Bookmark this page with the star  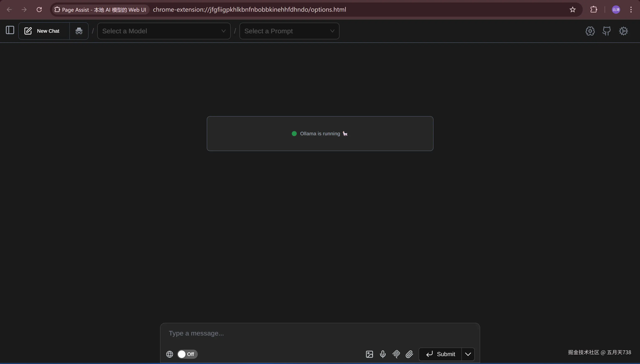(572, 10)
